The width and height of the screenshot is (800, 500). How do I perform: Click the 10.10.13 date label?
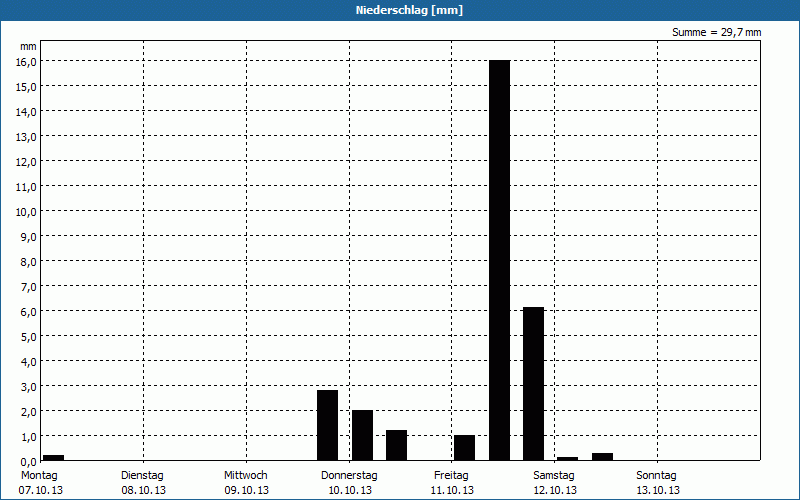point(350,490)
